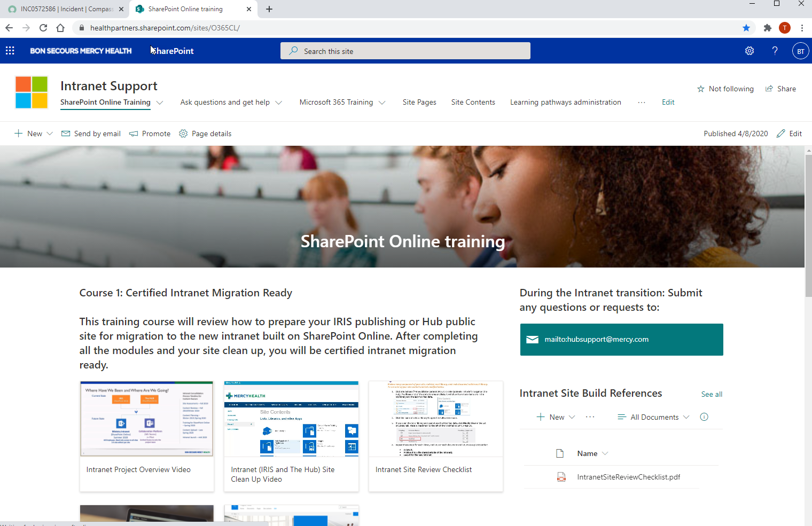Screen dimensions: 812x526
Task: Open the Microsoft 365 app launcher waffle
Action: [10, 51]
